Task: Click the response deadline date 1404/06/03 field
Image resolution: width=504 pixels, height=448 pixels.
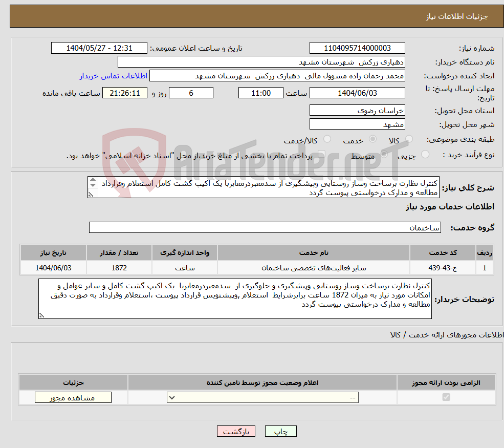Action: tap(357, 93)
